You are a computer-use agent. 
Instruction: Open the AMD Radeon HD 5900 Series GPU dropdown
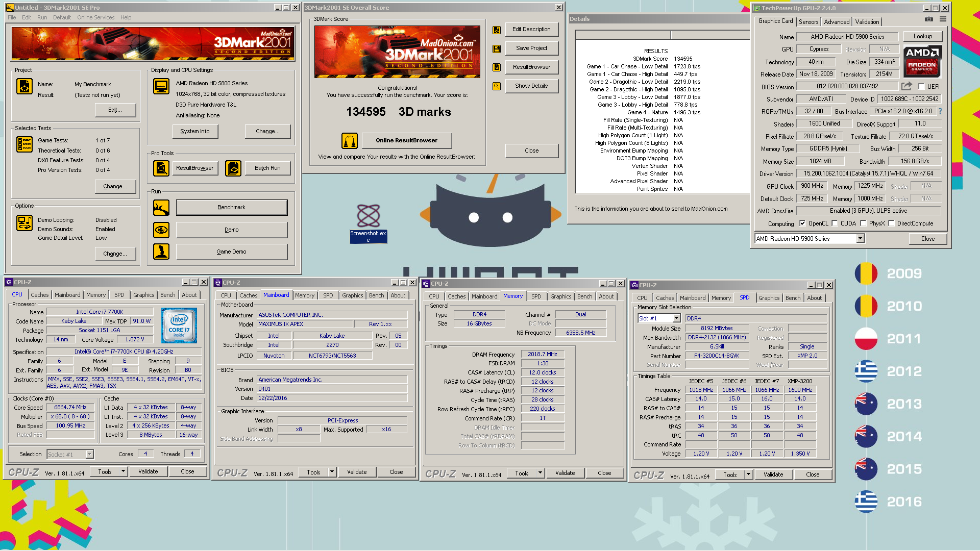[x=860, y=239]
